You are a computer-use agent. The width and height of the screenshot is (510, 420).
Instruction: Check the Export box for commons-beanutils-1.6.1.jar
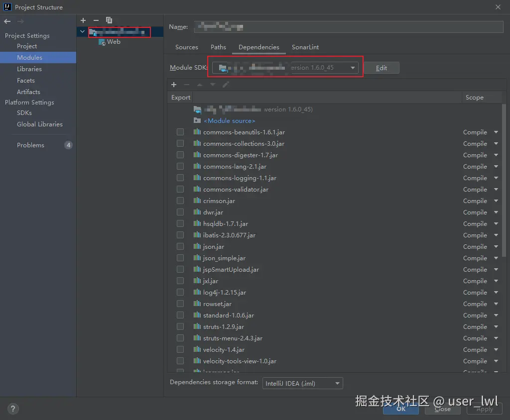[180, 132]
